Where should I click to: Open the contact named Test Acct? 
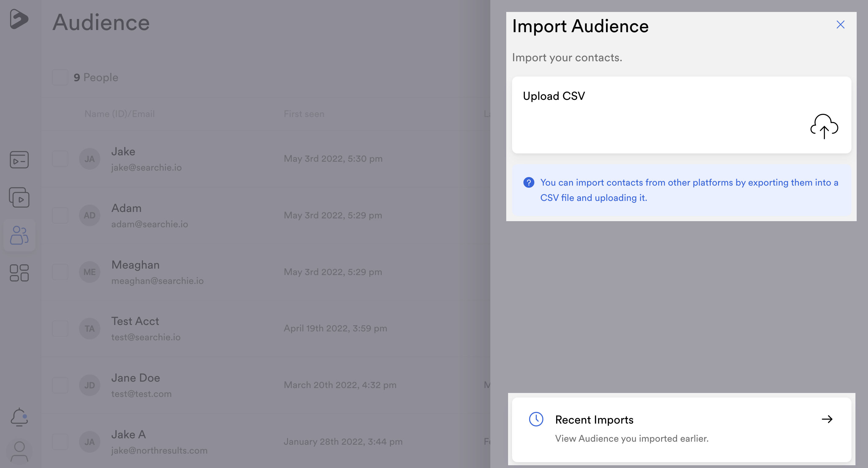tap(135, 321)
